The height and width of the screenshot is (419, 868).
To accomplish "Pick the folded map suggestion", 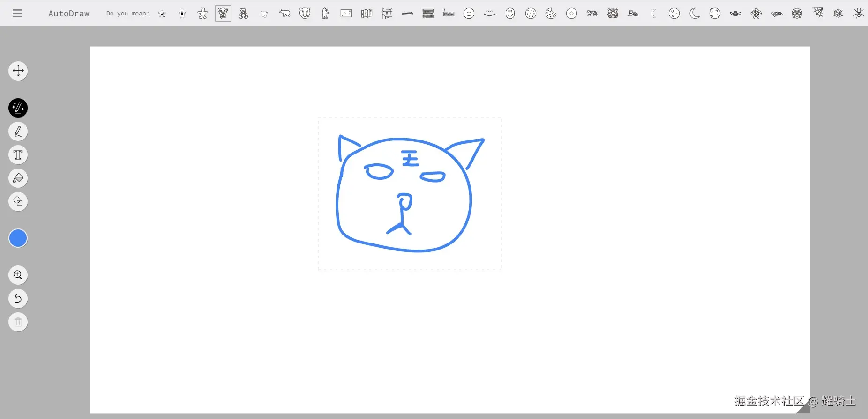I will pyautogui.click(x=367, y=14).
